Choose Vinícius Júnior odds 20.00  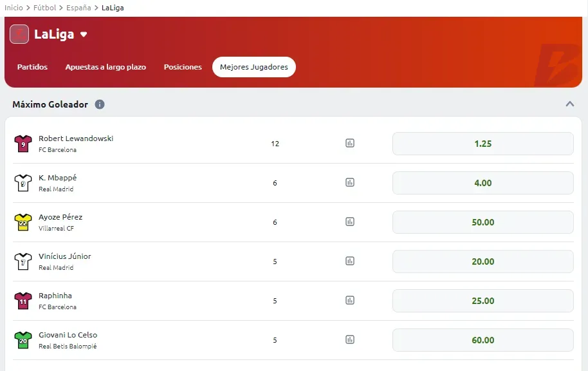483,262
